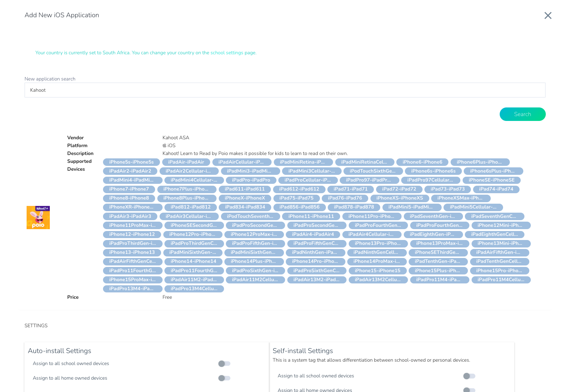Select the iPadAir-iPadAir device tag
Image resolution: width=569 pixels, height=392 pixels.
pyautogui.click(x=186, y=162)
